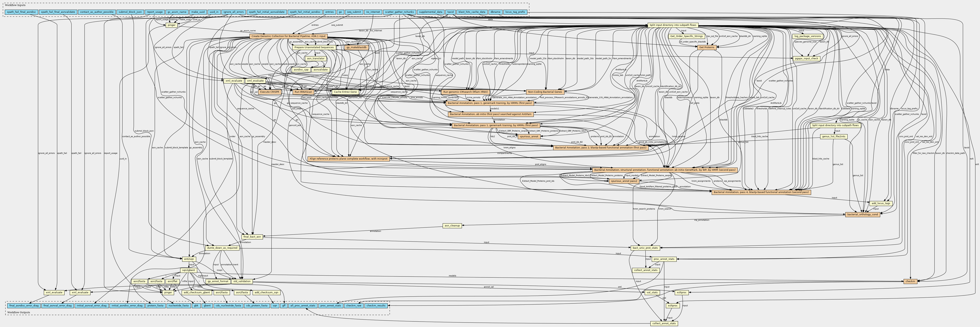980x327 pixels.
Task: Click the asn2flat step node
Action: [x=172, y=281]
